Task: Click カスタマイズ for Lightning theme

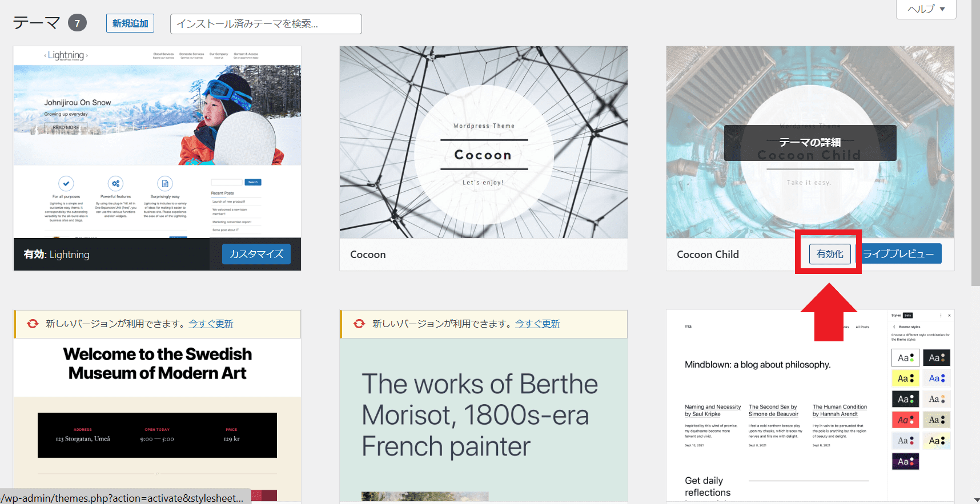Action: (256, 254)
